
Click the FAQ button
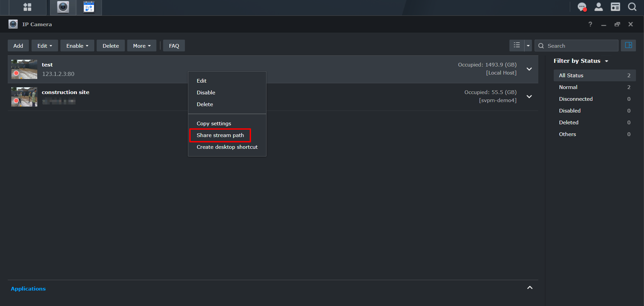pos(174,45)
